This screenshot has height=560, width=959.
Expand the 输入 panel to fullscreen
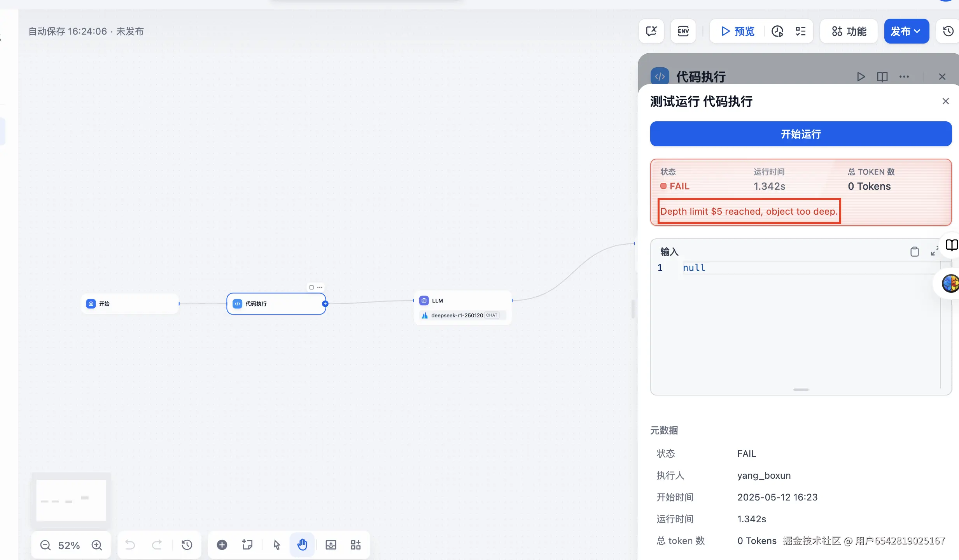(x=934, y=252)
